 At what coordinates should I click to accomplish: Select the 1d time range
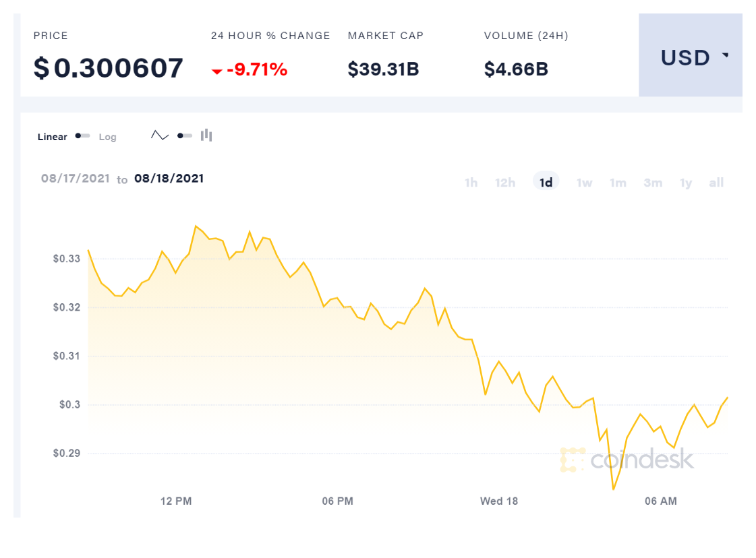click(546, 183)
